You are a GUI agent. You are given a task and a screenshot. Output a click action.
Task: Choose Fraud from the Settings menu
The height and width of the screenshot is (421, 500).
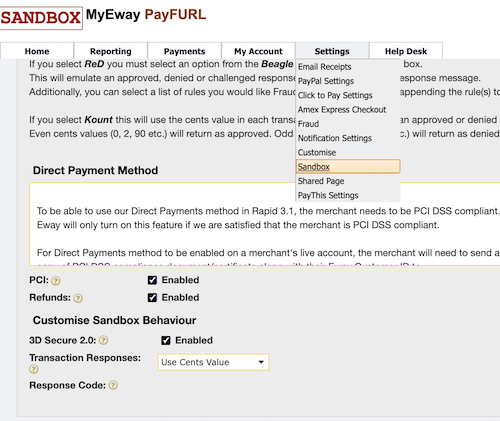(x=308, y=124)
